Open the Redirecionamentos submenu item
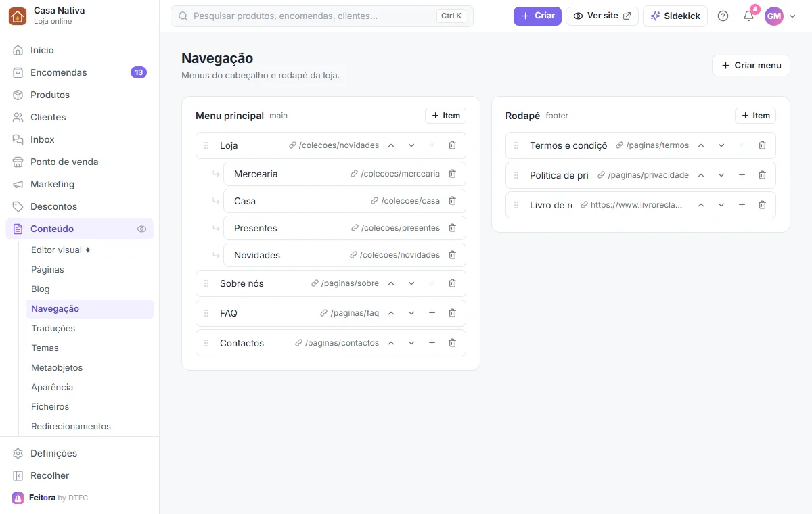The height and width of the screenshot is (514, 812). click(x=89, y=426)
